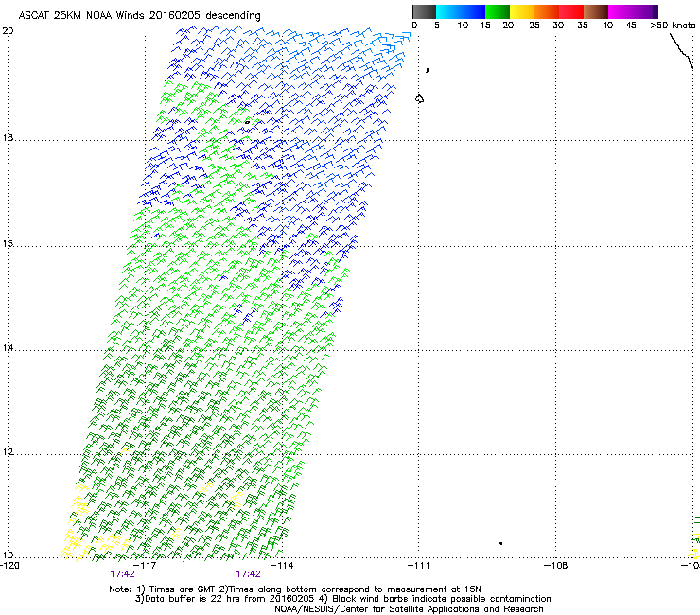This screenshot has height=615, width=700.
Task: Click the gray 0-5 knots color segment
Action: coord(424,11)
